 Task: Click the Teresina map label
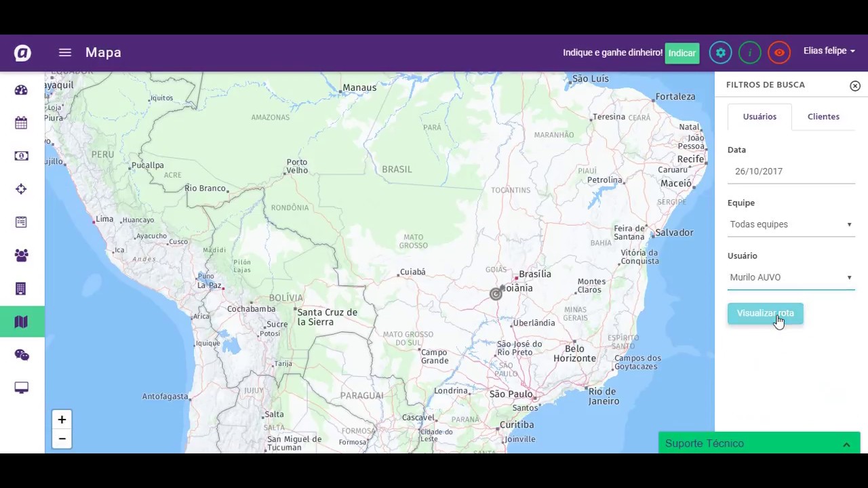tap(609, 117)
